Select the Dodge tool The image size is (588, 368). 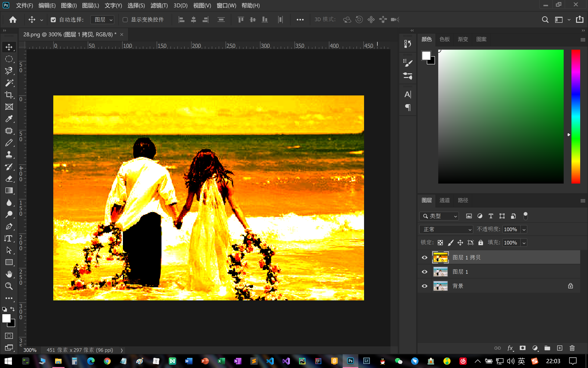coord(9,214)
